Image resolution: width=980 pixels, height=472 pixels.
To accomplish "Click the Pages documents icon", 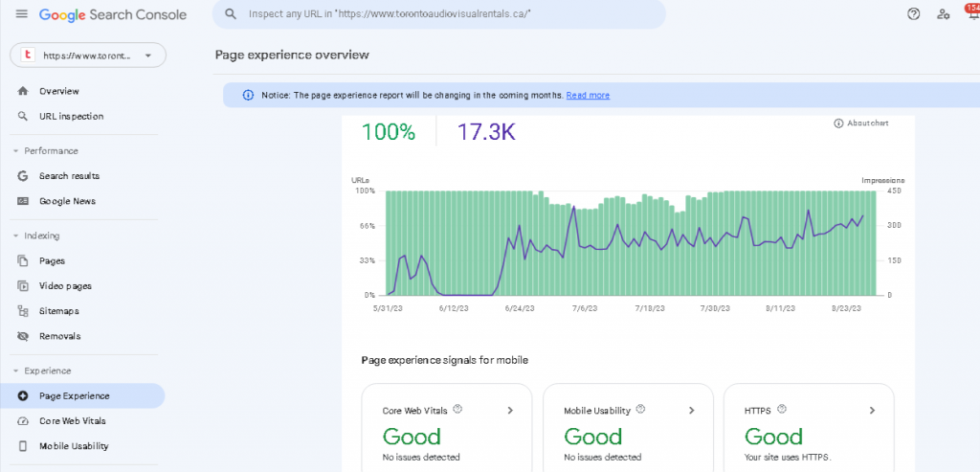I will [23, 260].
